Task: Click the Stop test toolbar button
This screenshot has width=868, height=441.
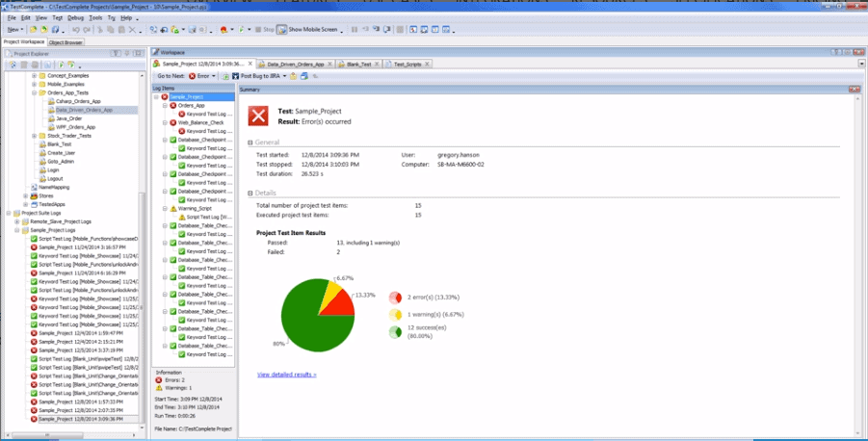Action: [264, 29]
